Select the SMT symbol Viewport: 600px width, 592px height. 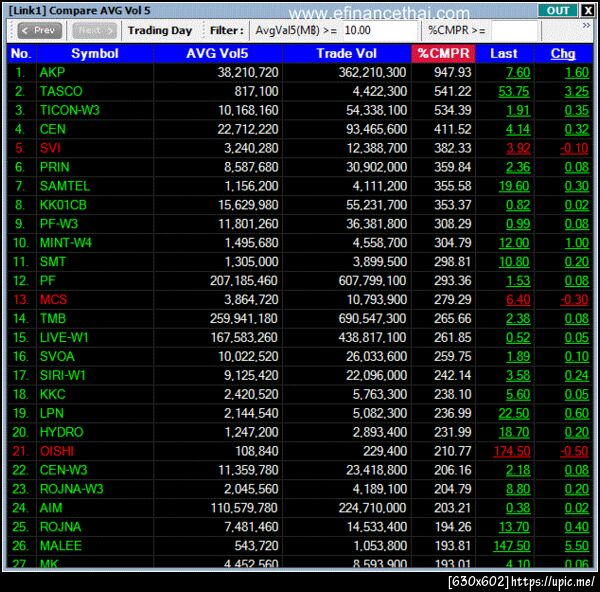[52, 262]
